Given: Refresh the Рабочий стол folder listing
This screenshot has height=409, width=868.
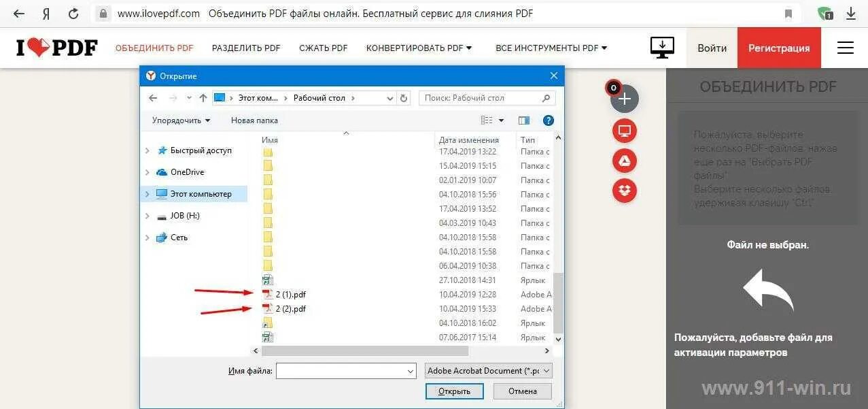Looking at the screenshot, I should pos(404,98).
